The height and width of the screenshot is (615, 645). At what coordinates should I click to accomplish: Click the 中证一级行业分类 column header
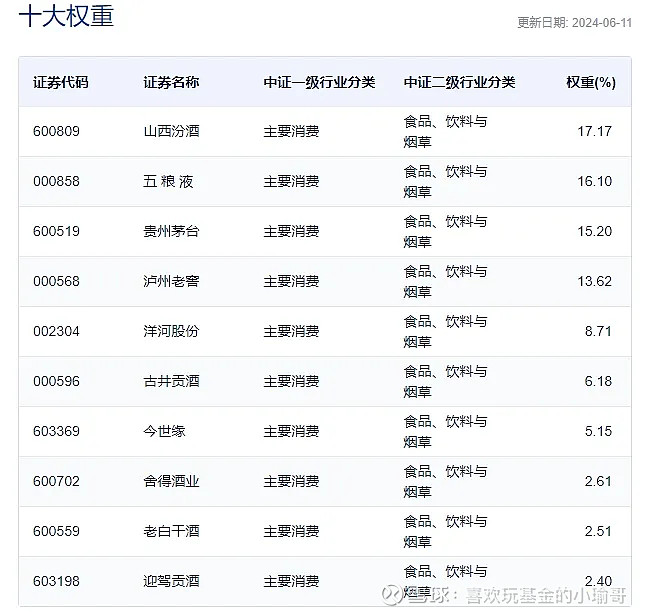(x=319, y=82)
